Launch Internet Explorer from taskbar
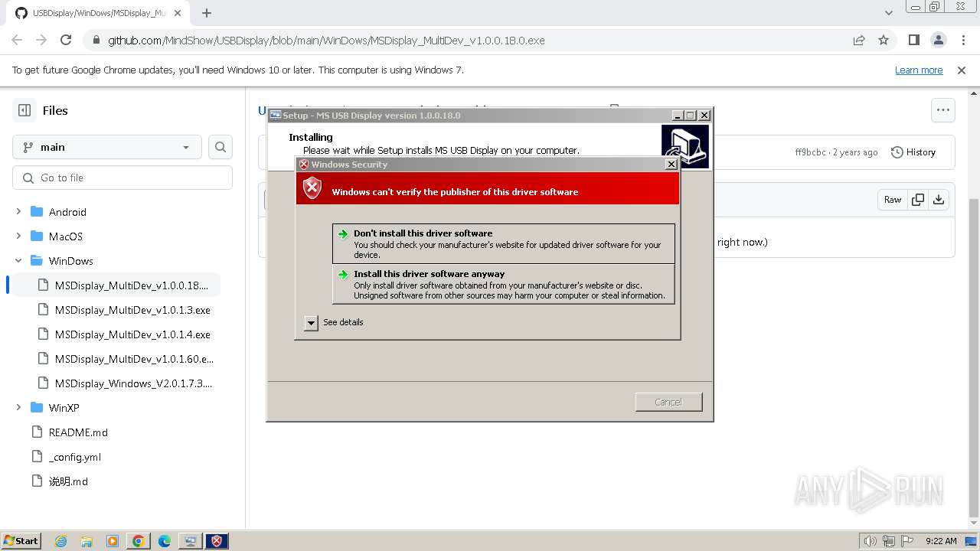Screen dimensions: 980x551 (61, 541)
